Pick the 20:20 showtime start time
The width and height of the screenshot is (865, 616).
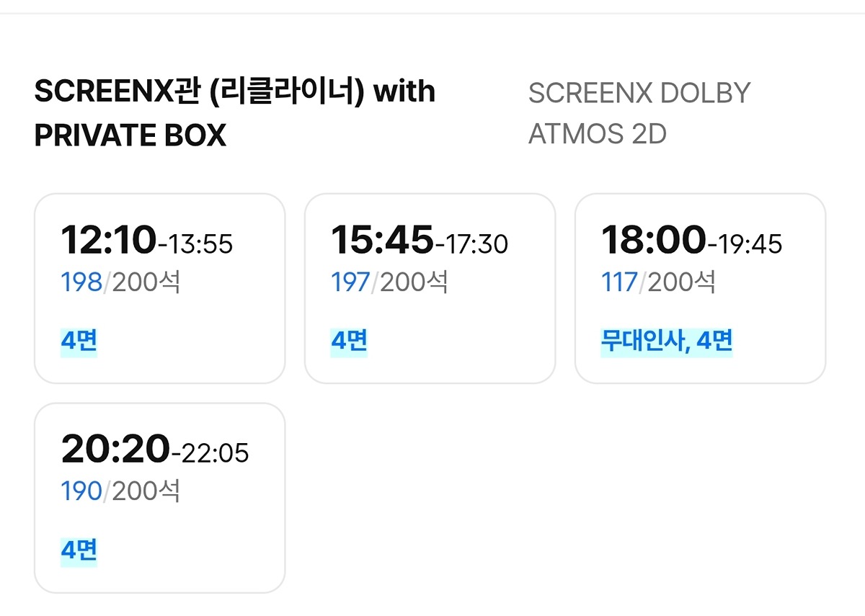point(115,450)
